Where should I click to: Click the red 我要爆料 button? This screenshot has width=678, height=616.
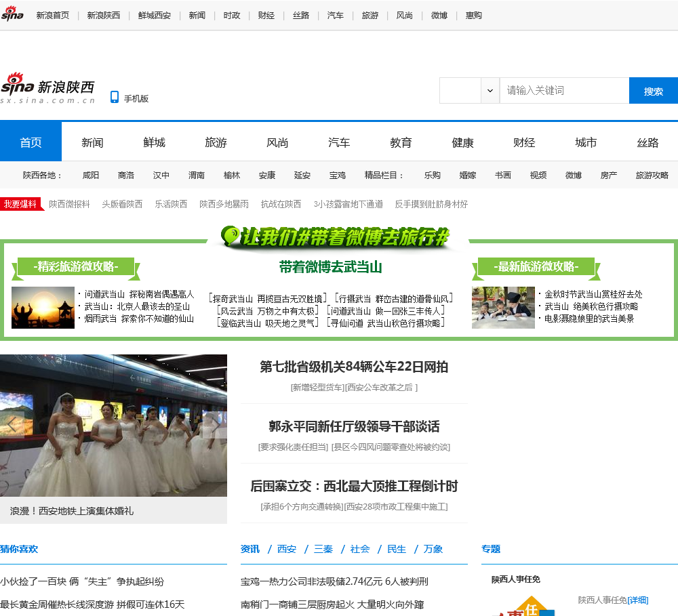coord(21,204)
